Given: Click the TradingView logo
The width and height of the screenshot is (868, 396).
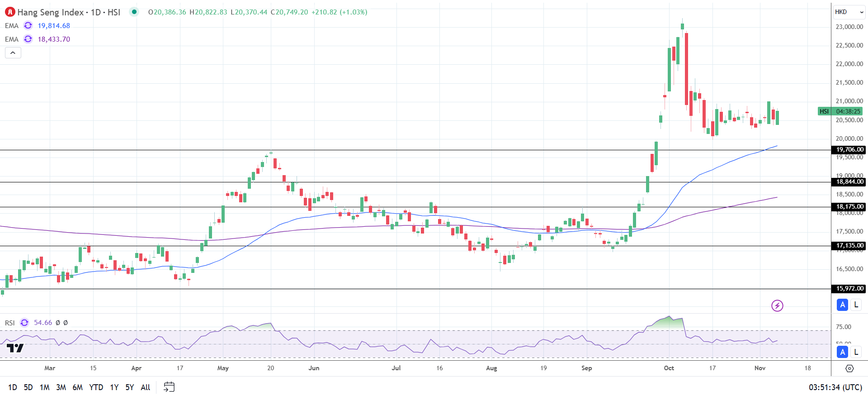Looking at the screenshot, I should click(15, 348).
